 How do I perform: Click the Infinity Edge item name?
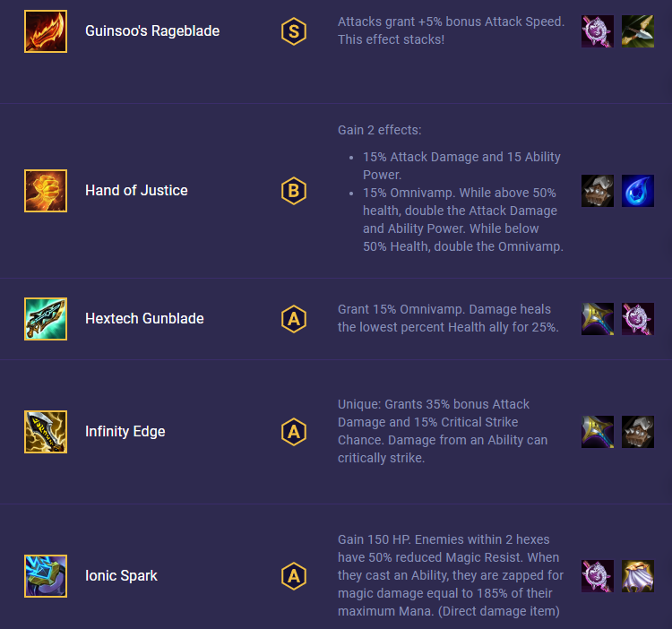tap(125, 431)
